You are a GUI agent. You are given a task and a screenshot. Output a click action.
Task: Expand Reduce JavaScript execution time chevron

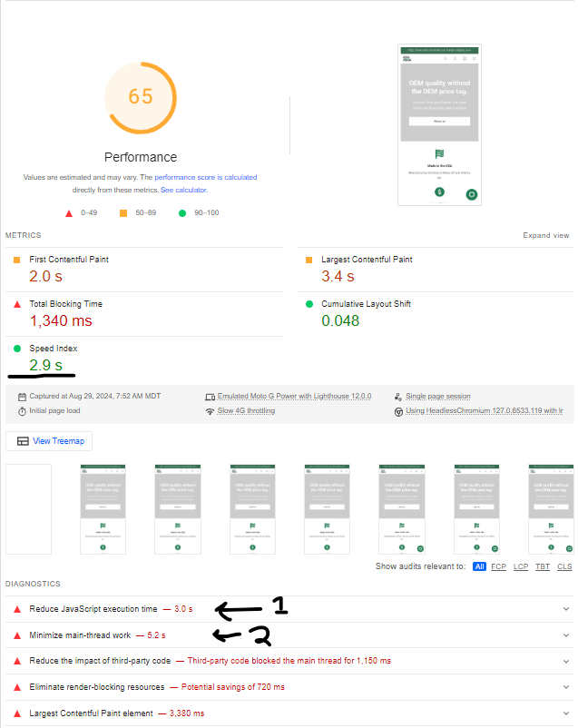click(566, 609)
